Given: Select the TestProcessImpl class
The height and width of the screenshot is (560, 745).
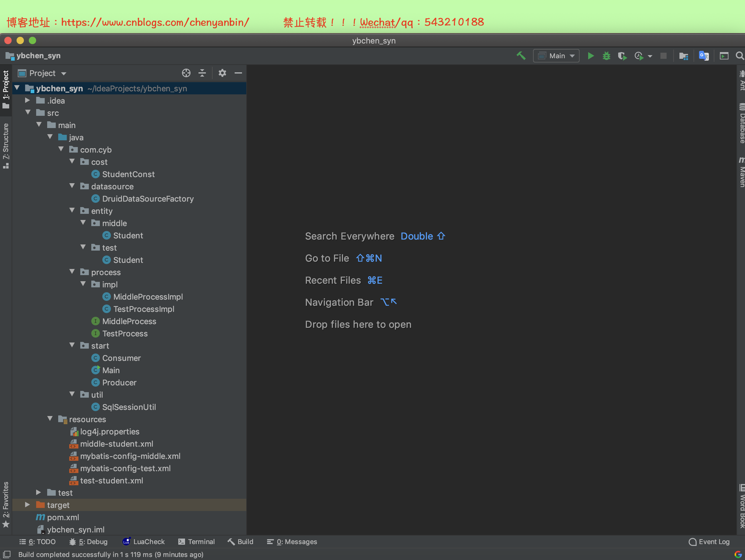Looking at the screenshot, I should [x=138, y=309].
